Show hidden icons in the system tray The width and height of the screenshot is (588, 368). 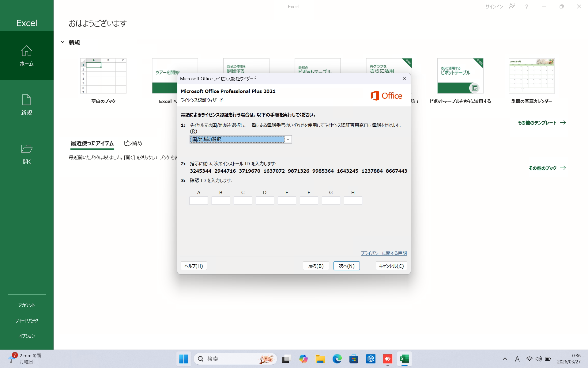(x=505, y=359)
